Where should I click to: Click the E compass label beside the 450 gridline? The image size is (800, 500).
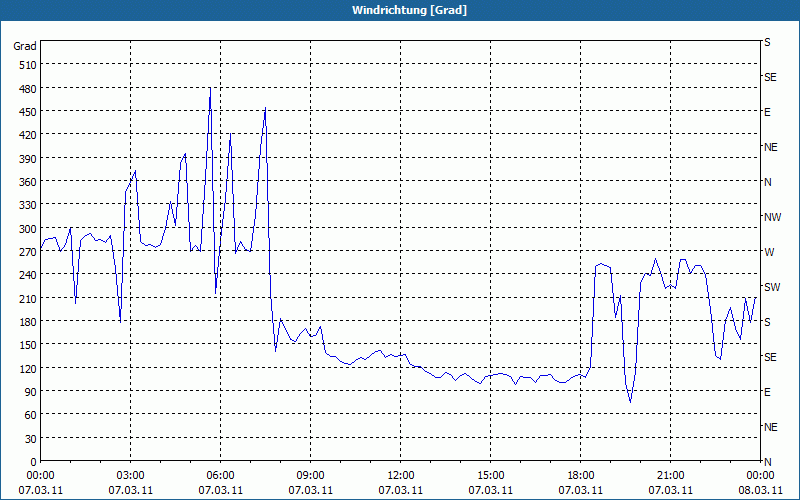click(767, 112)
